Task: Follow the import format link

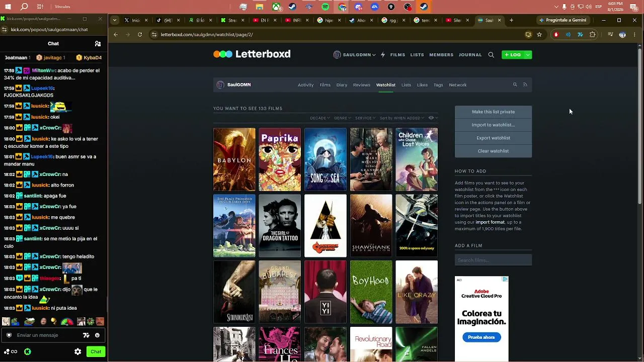Action: pos(490,222)
